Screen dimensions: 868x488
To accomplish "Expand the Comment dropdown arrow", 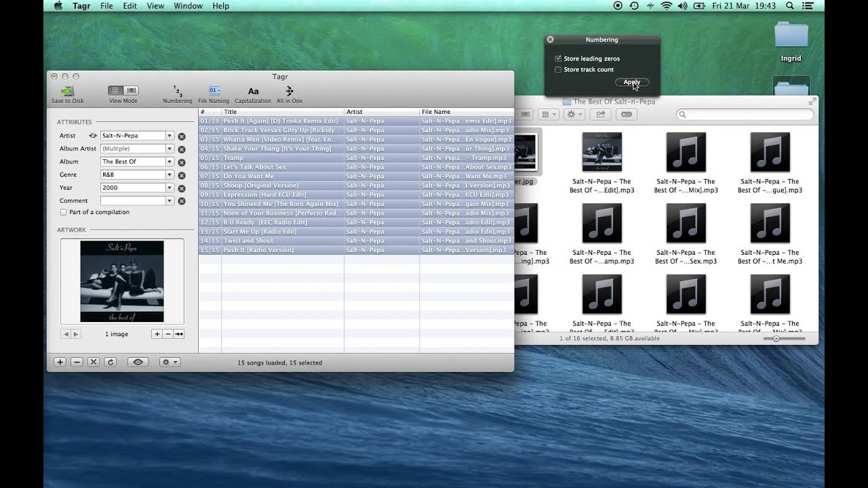I will [170, 200].
